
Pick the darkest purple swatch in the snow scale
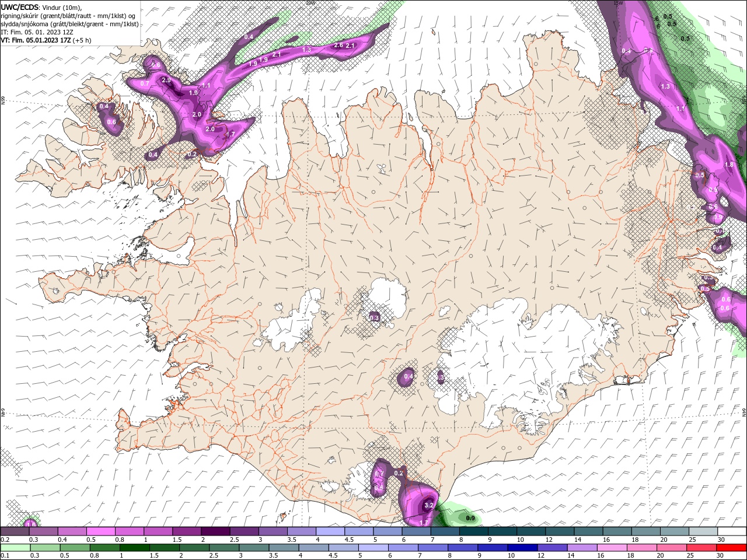(x=215, y=531)
